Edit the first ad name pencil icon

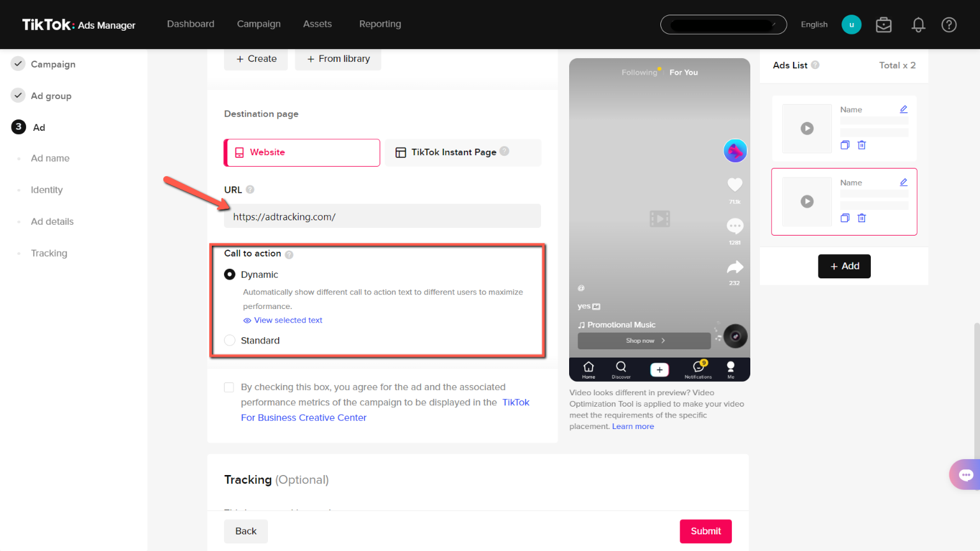click(903, 109)
